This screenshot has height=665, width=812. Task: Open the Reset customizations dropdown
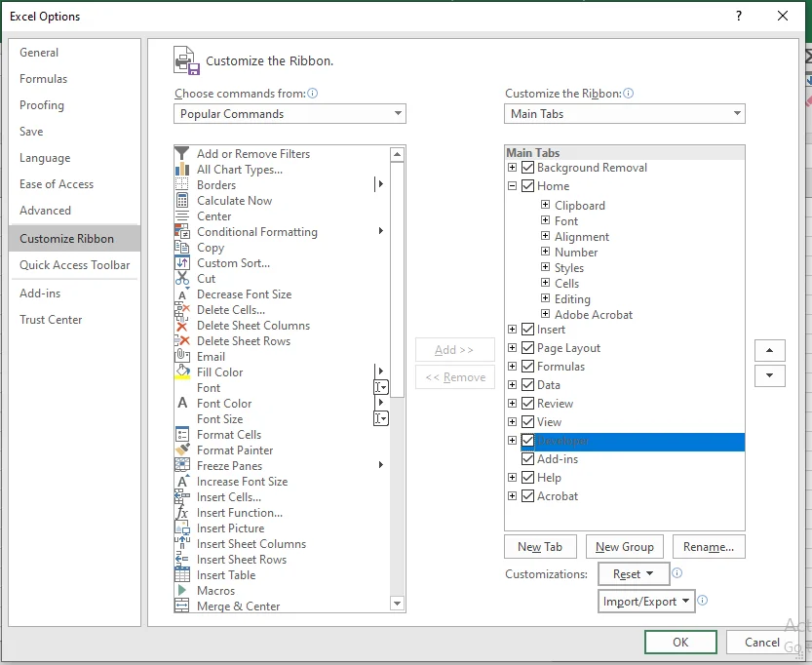[x=634, y=574]
